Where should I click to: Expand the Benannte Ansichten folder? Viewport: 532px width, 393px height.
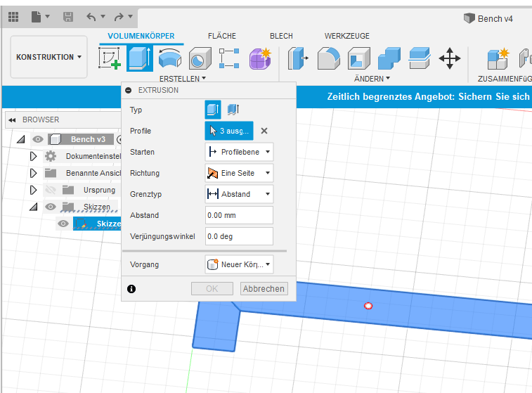(x=33, y=173)
